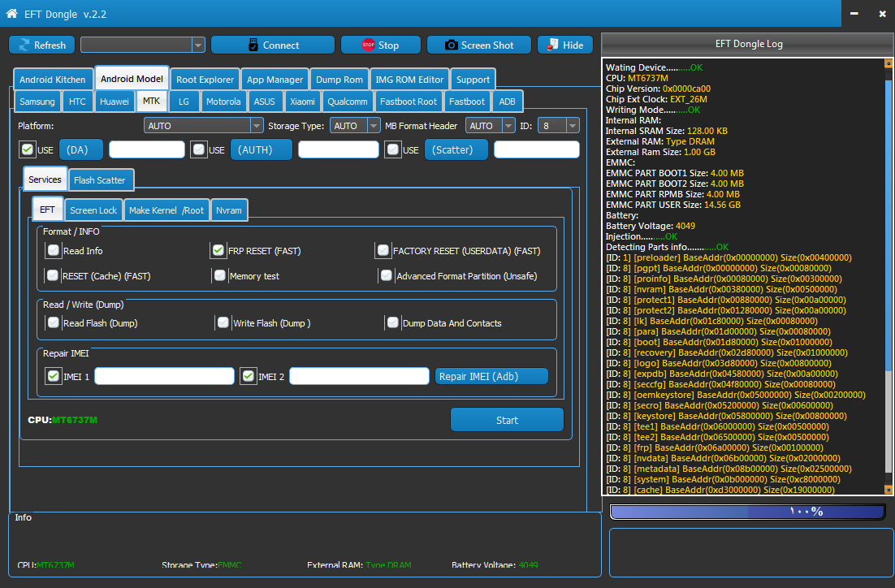Open the Dump Rom tab
895x588 pixels.
(339, 80)
